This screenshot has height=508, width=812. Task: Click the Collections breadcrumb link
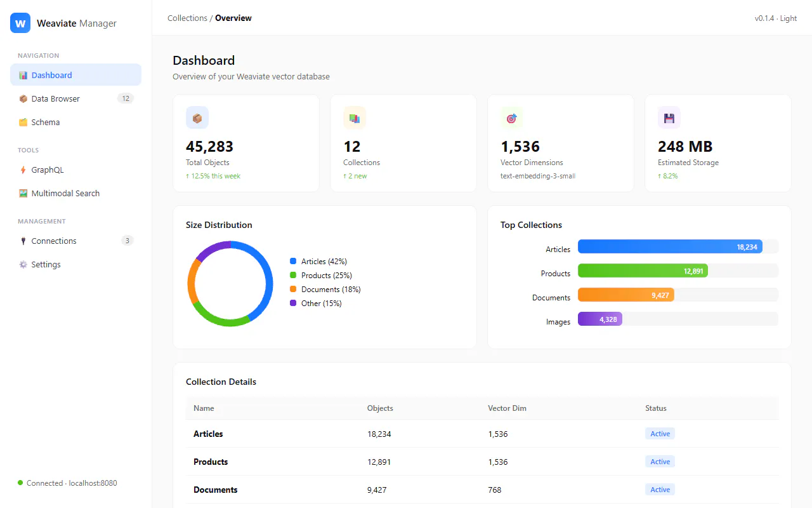187,18
